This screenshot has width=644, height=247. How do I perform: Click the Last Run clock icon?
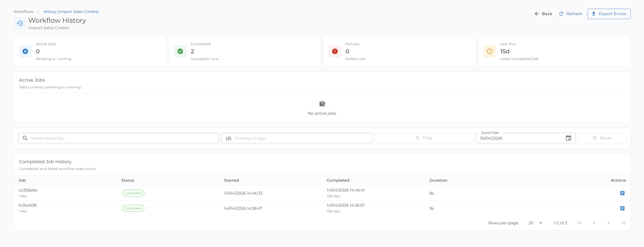pos(490,51)
